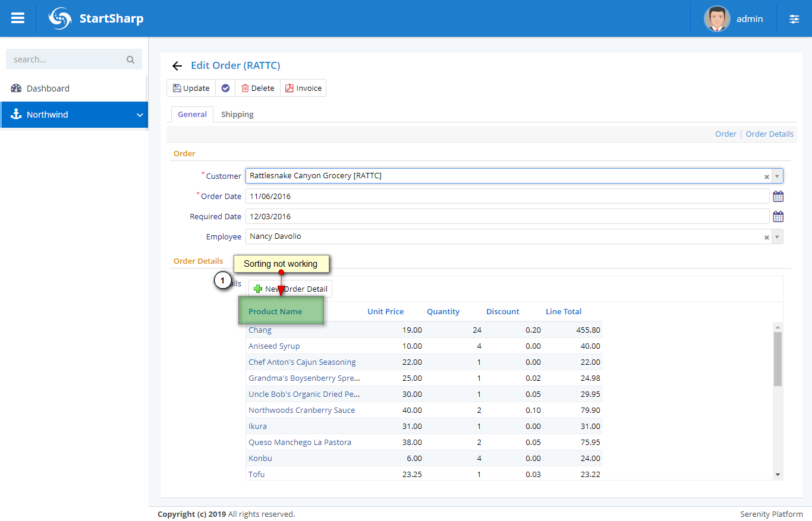Go back using the arrow icon
Viewport: 812px width, 521px height.
tap(177, 66)
